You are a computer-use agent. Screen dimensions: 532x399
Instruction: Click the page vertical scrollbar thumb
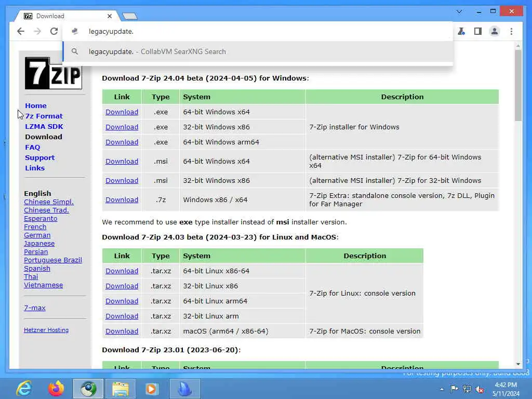tap(518, 86)
